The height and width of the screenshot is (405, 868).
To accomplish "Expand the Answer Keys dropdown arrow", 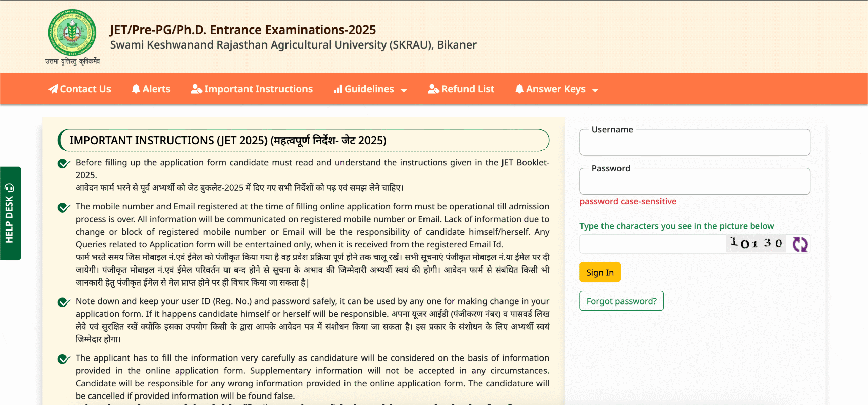I will click(x=595, y=90).
